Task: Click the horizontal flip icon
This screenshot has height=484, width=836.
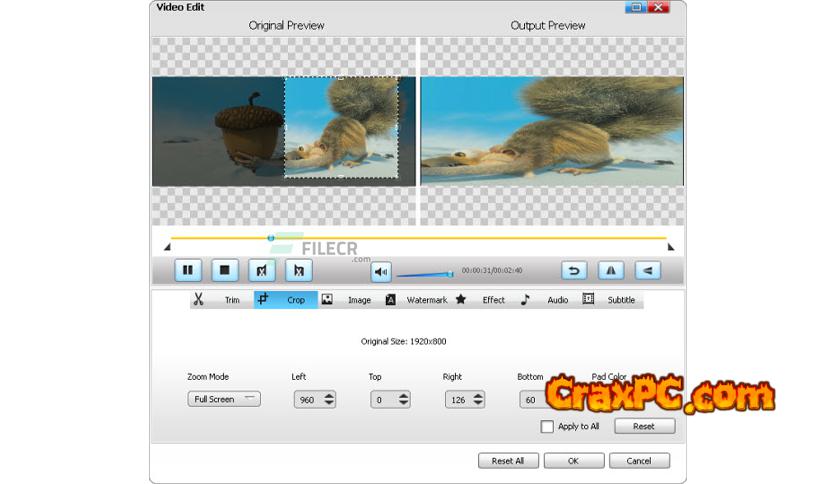Action: (610, 270)
